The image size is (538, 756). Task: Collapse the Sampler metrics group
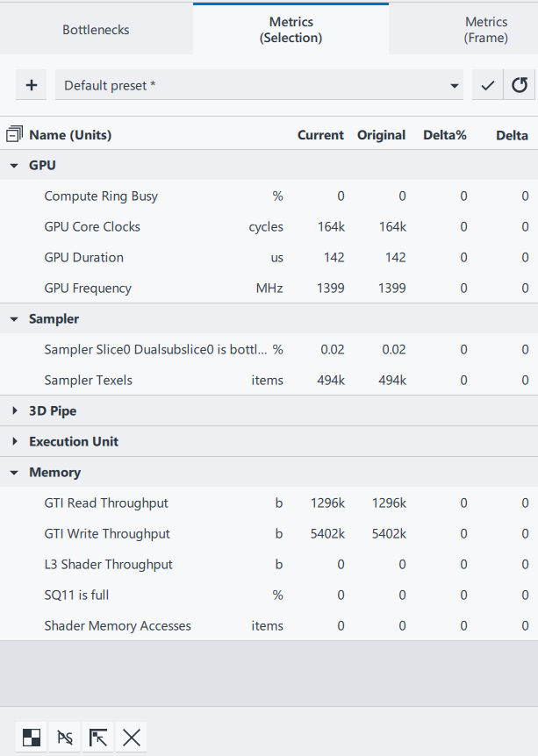click(x=15, y=319)
